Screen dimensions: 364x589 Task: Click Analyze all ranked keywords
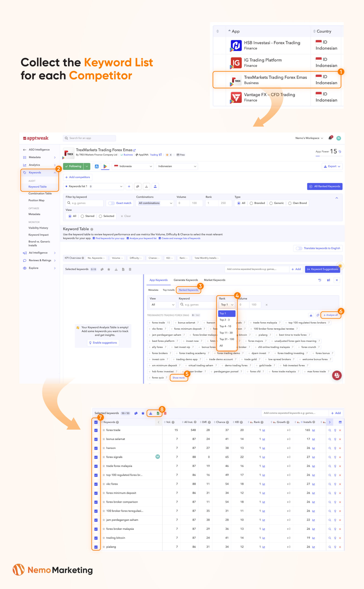click(330, 315)
